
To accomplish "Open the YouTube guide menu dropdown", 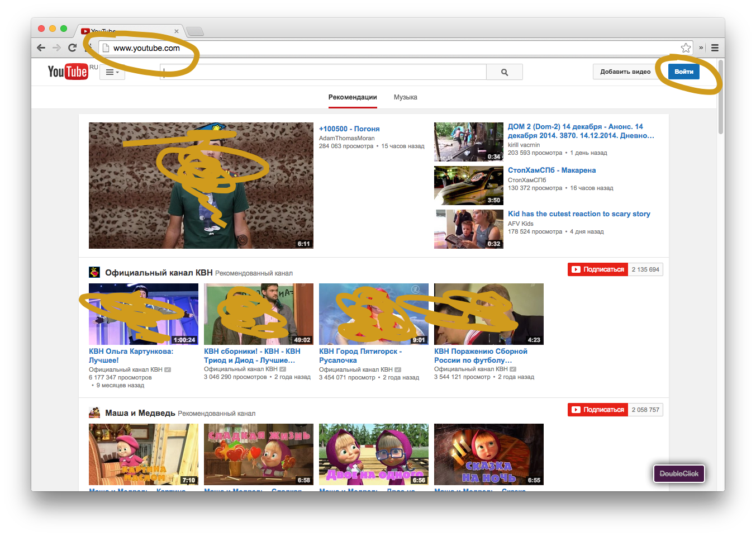I will [112, 72].
